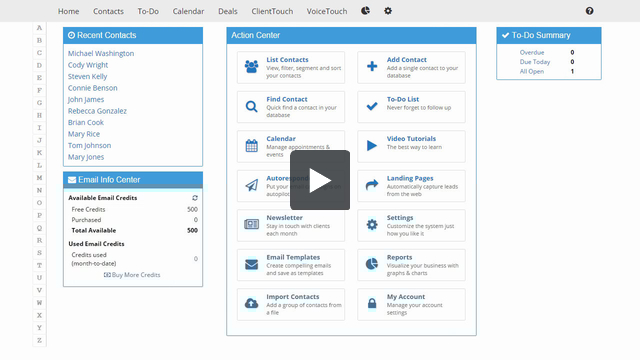This screenshot has height=360, width=640.
Task: Open the To-Do menu
Action: 148,11
